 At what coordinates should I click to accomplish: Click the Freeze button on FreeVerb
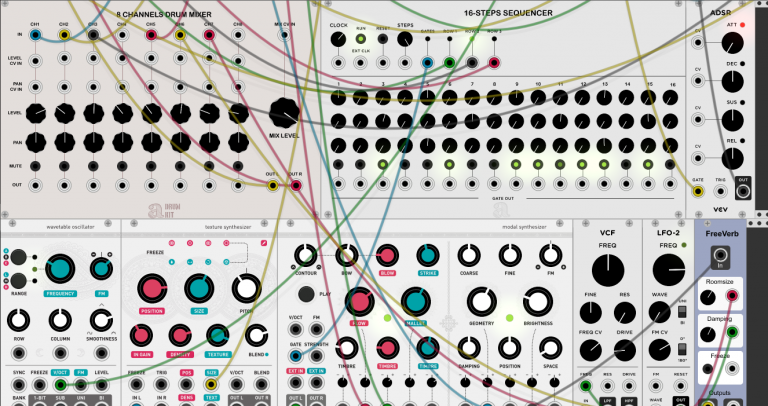point(707,369)
